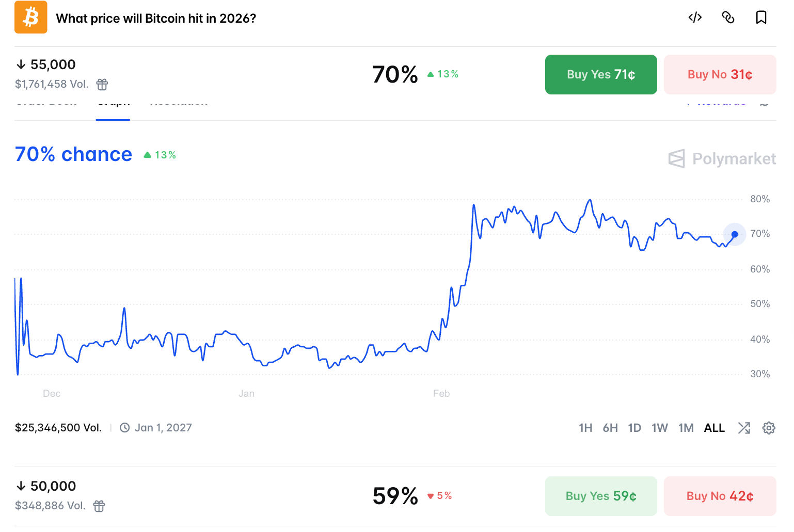Bookmark this Bitcoin market
Viewport: 794px width, 532px height.
click(761, 17)
